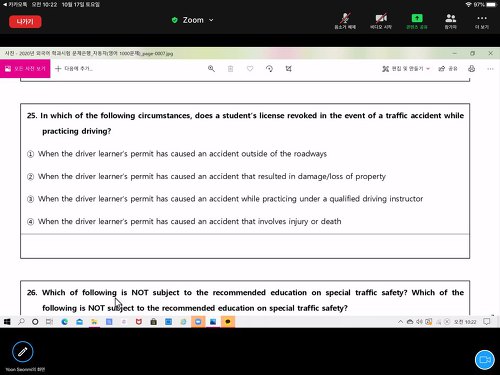Click the magnifier zoom icon in the Photos toolbar
This screenshot has width=500, height=375.
(211, 69)
